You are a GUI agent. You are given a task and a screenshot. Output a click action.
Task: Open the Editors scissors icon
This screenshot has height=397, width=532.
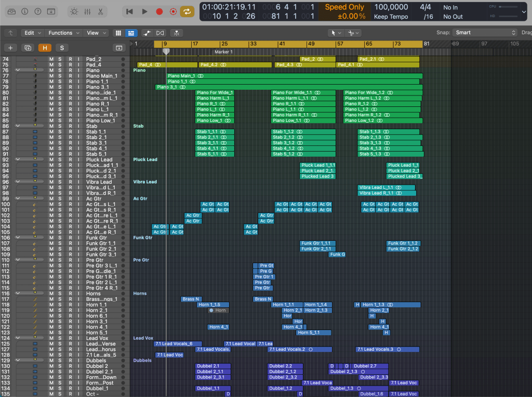pyautogui.click(x=100, y=11)
